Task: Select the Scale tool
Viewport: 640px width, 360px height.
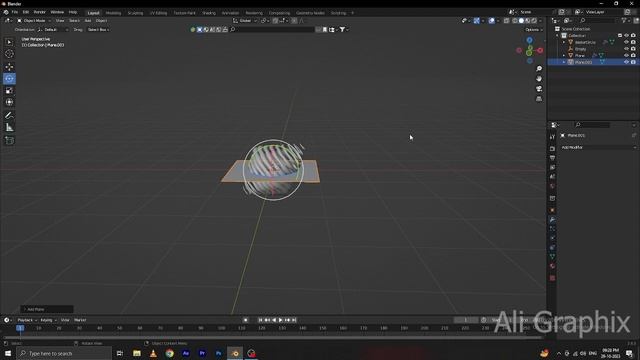Action: (9, 91)
